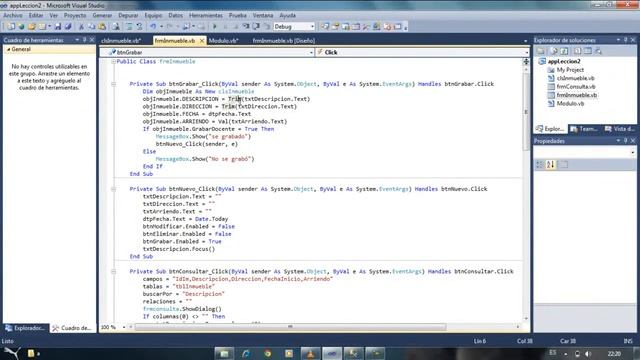Click the uncomment selected lines icon

(x=139, y=27)
